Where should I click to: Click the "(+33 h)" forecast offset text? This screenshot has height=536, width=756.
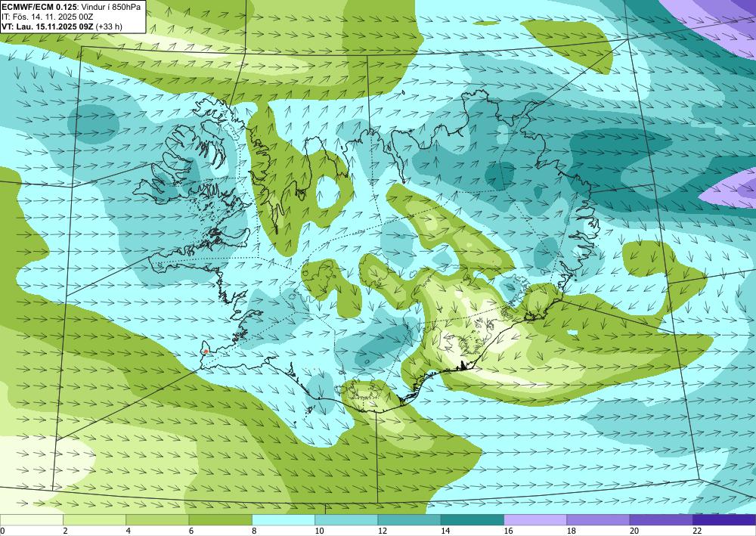tap(109, 26)
